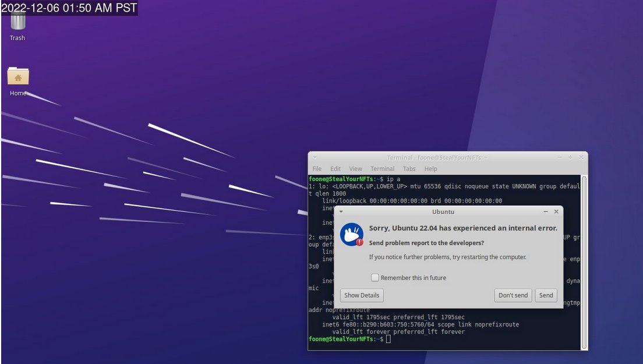643x364 pixels.
Task: Click the Show Details button
Action: coord(362,295)
